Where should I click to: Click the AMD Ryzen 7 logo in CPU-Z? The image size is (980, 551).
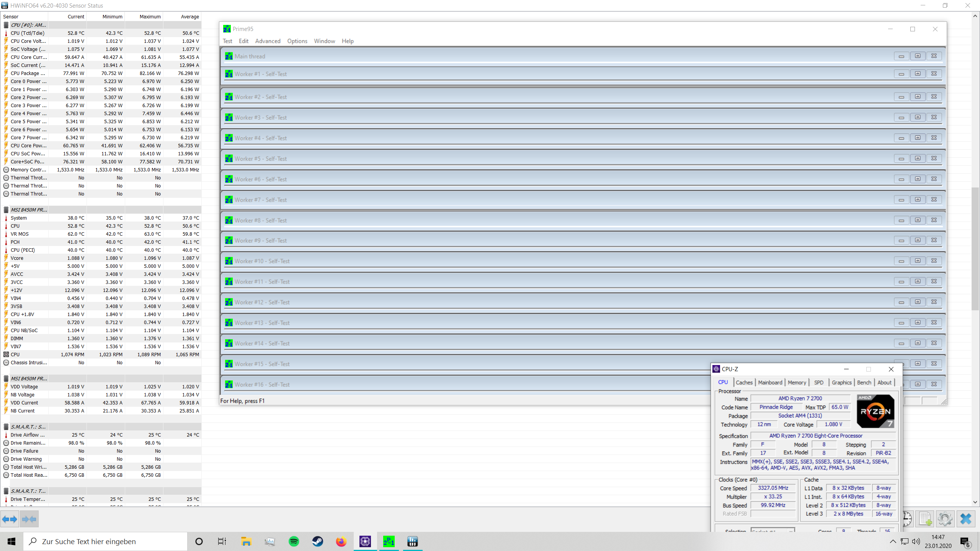click(x=875, y=411)
